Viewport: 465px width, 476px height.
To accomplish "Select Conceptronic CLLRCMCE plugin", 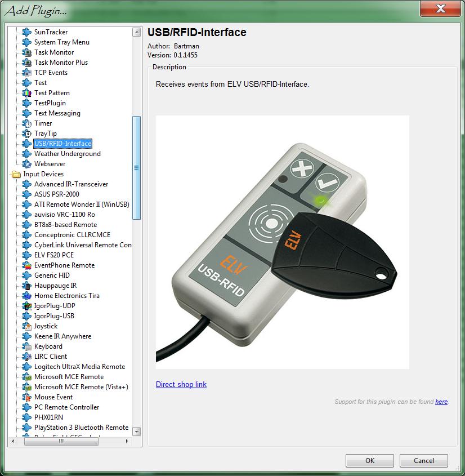I will coord(72,235).
